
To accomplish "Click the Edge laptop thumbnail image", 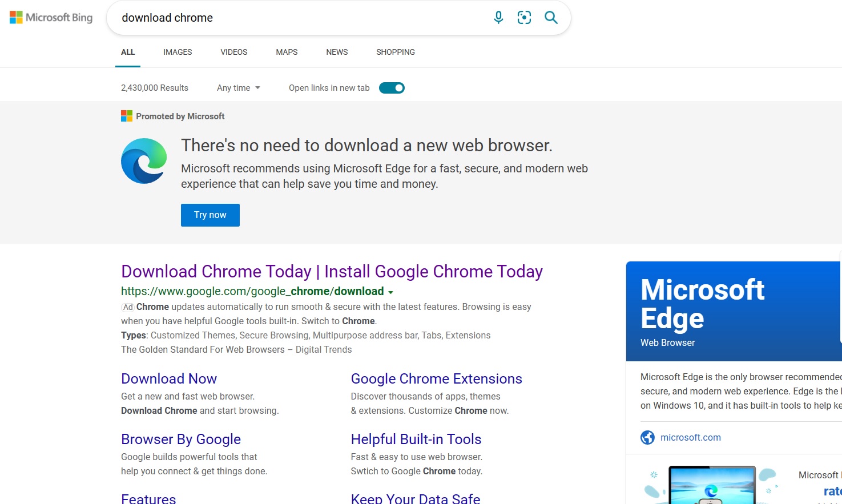I will click(711, 485).
